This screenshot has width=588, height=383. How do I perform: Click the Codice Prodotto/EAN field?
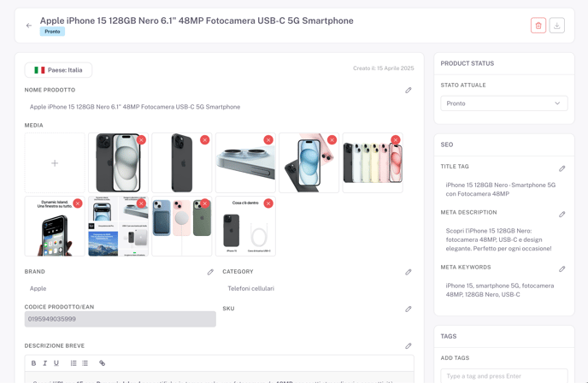click(121, 319)
